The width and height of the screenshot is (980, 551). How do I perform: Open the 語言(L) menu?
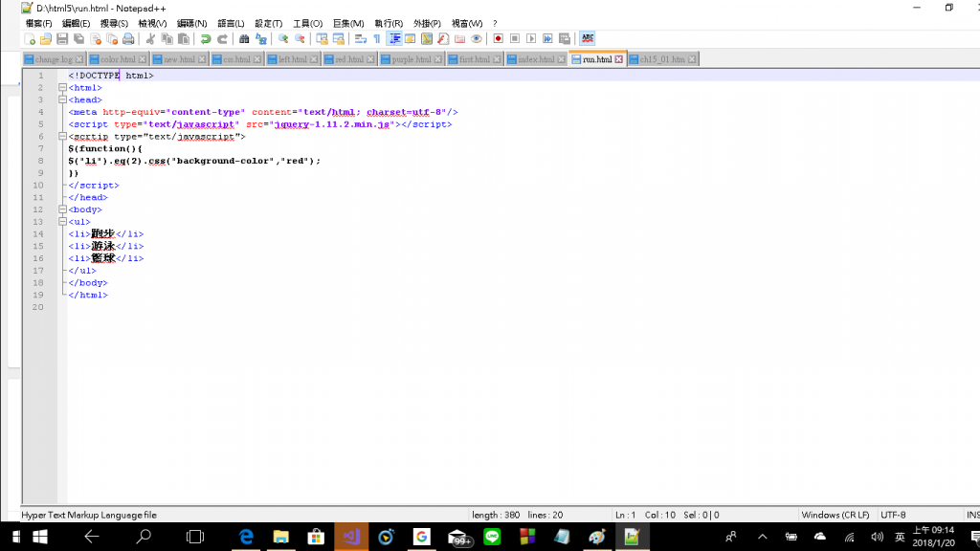(x=231, y=23)
